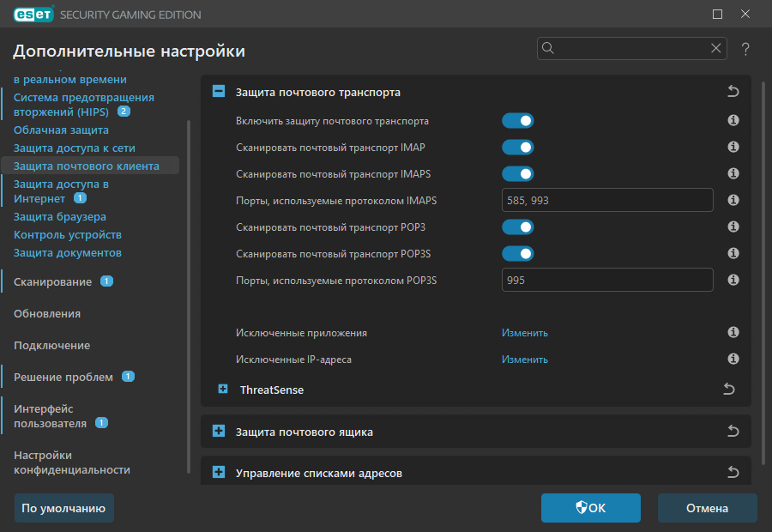Viewport: 772px width, 532px height.
Task: Open the Контроль устройств settings
Action: tap(68, 235)
